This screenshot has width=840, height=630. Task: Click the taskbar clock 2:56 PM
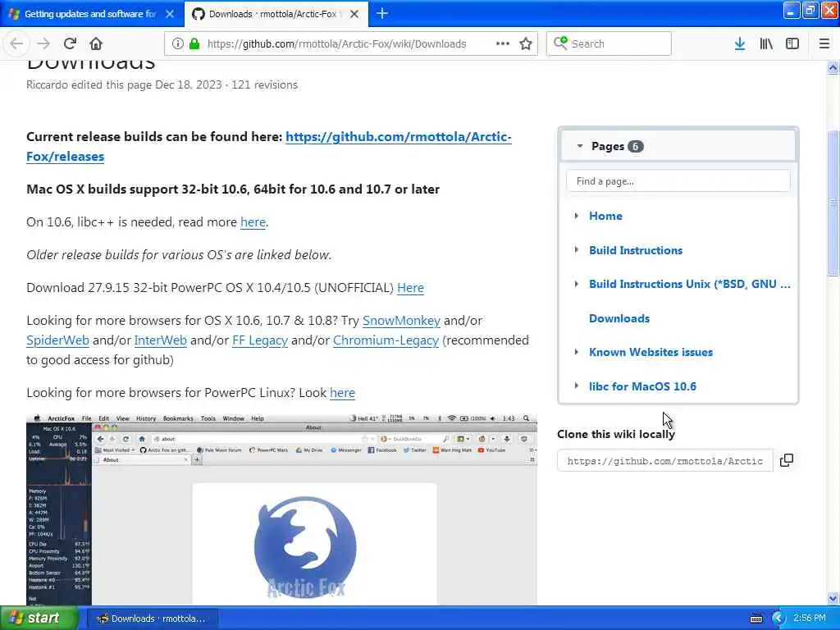coord(810,619)
